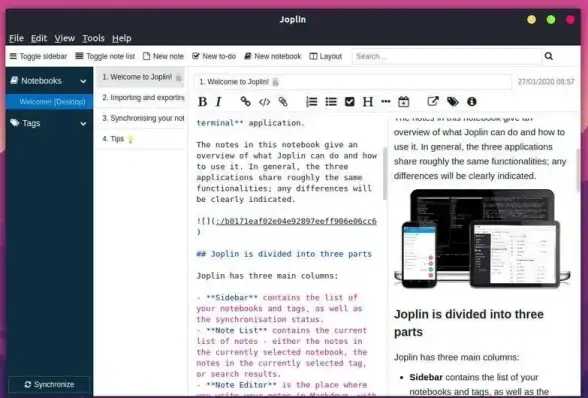588x398 pixels.
Task: Open the View menu
Action: pos(64,38)
